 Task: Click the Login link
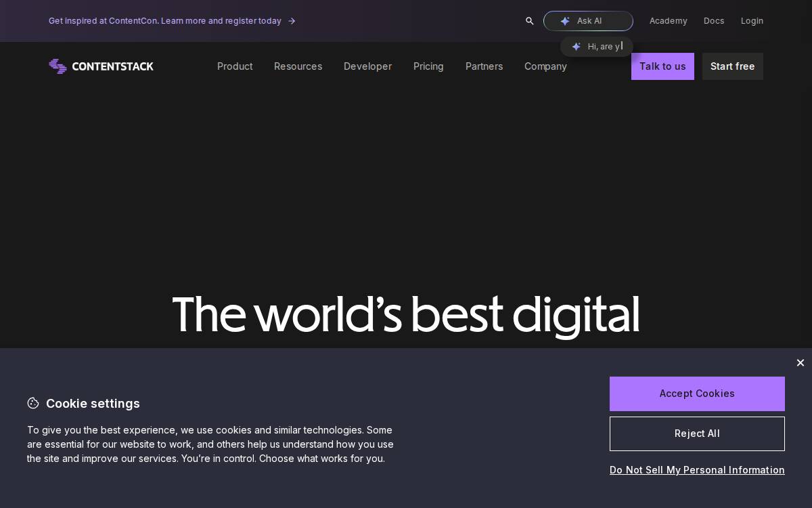pyautogui.click(x=752, y=21)
